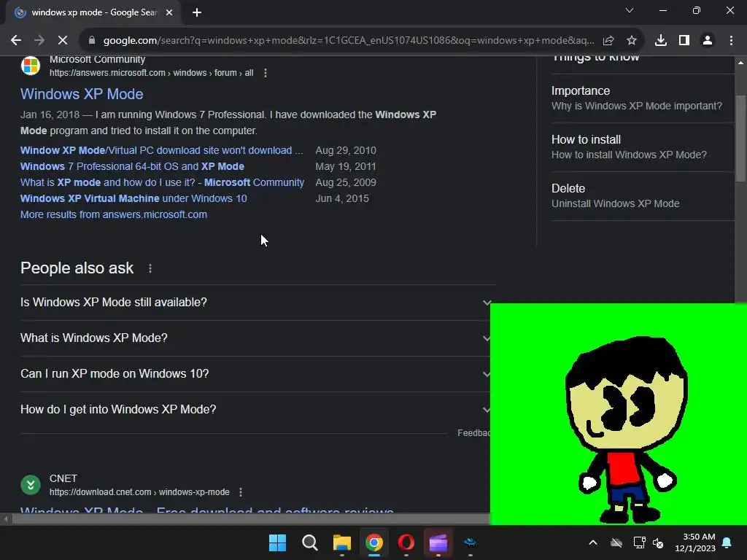Click the download.cnet.com URL breadcrumb
The image size is (747, 560).
[139, 492]
